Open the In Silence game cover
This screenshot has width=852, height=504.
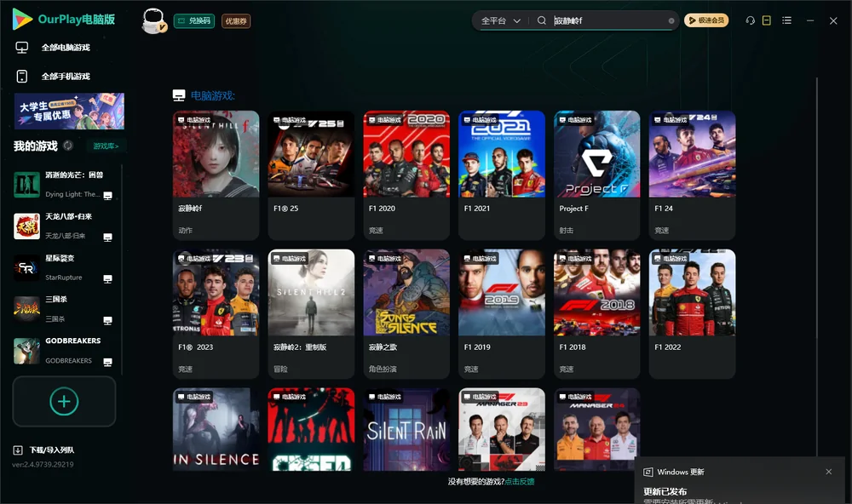pyautogui.click(x=216, y=429)
